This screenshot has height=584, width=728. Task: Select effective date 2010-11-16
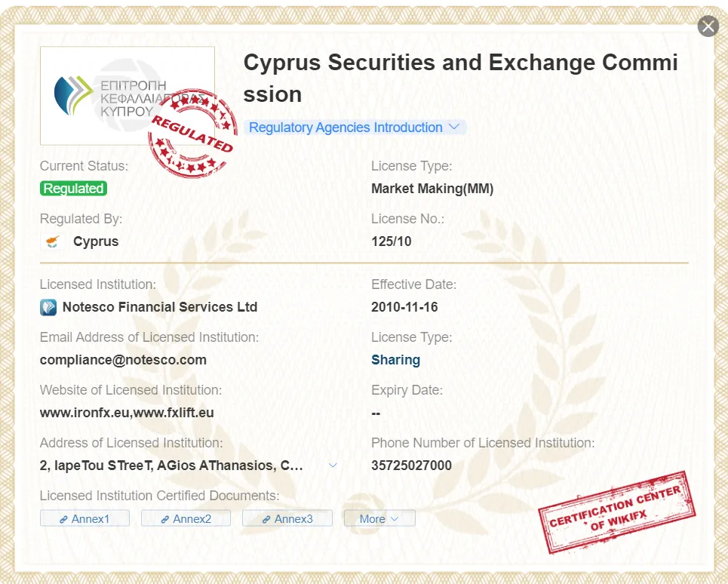point(404,307)
